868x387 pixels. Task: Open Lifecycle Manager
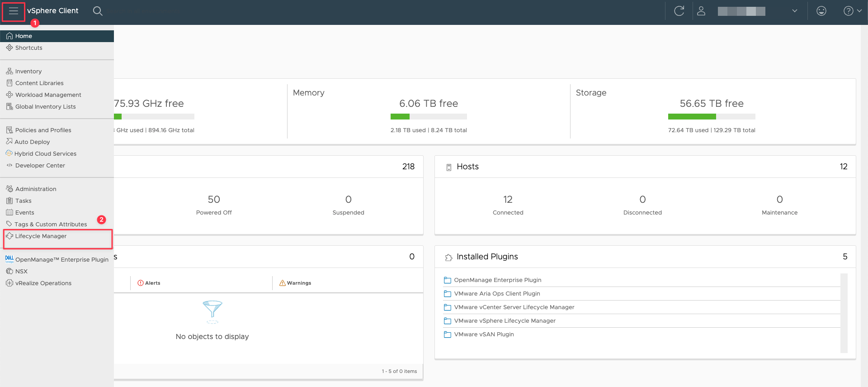(x=57, y=236)
